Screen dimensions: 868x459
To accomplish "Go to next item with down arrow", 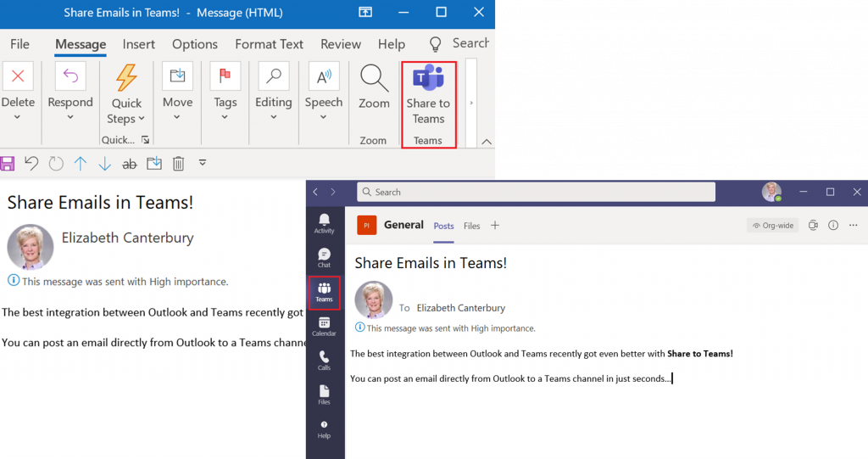I will (104, 164).
